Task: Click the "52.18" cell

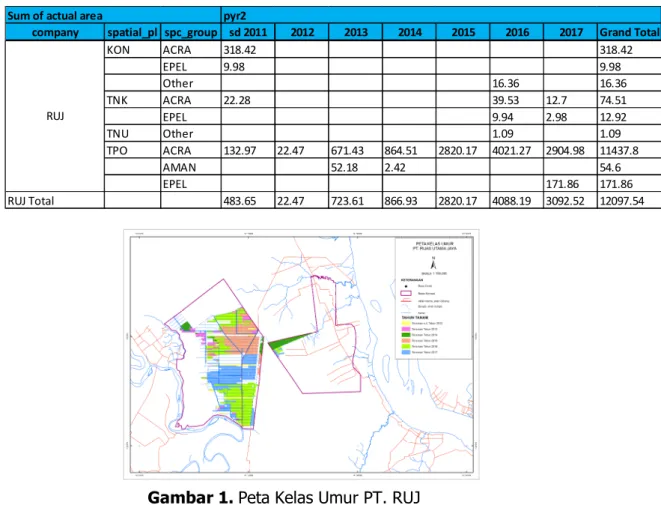Action: click(x=355, y=167)
